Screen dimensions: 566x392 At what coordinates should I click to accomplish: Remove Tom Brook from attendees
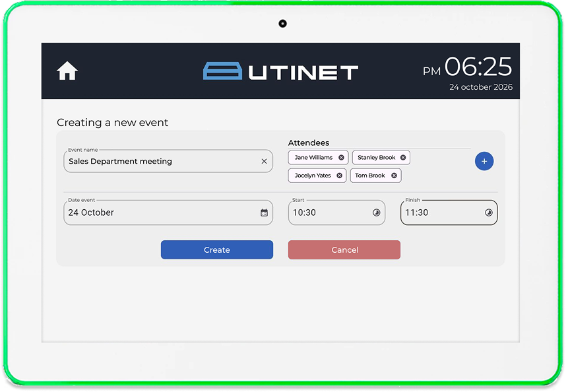[394, 175]
